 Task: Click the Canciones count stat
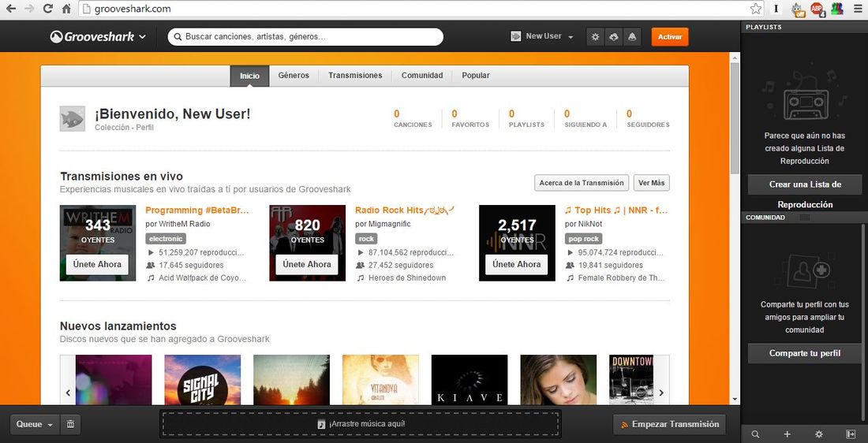pos(413,118)
